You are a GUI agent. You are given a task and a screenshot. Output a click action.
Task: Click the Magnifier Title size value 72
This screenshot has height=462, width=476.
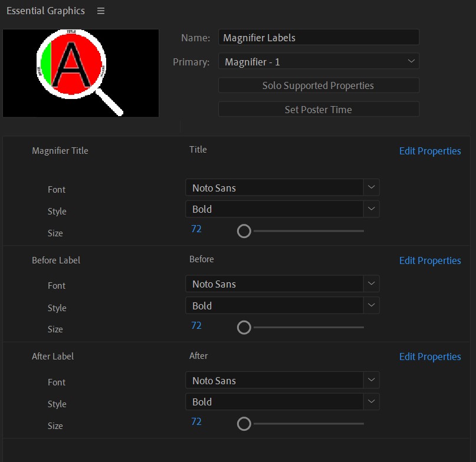tap(196, 229)
